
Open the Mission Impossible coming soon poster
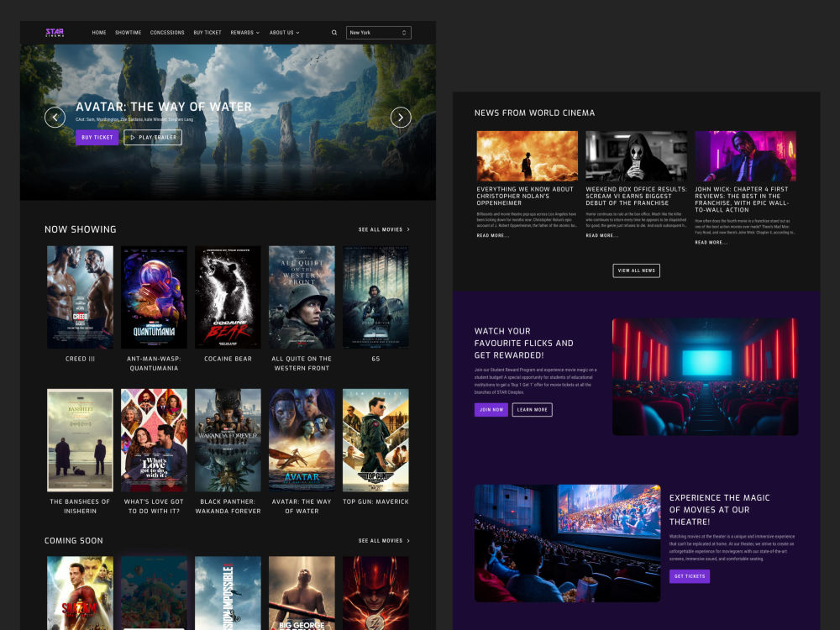tap(228, 593)
